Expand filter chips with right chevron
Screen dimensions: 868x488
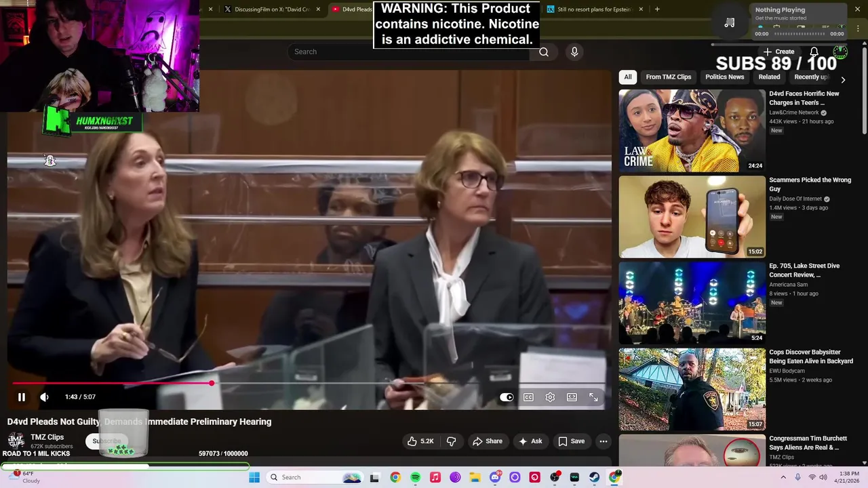[x=843, y=80]
